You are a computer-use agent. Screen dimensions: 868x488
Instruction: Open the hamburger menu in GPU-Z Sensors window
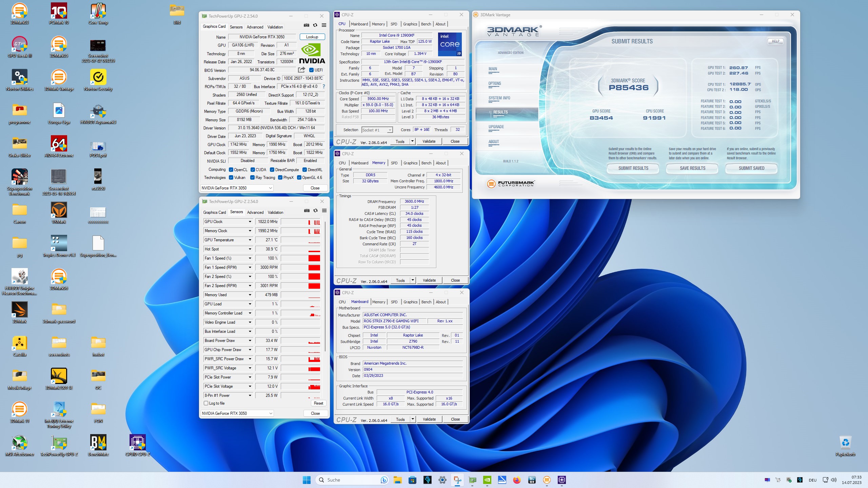pos(324,211)
